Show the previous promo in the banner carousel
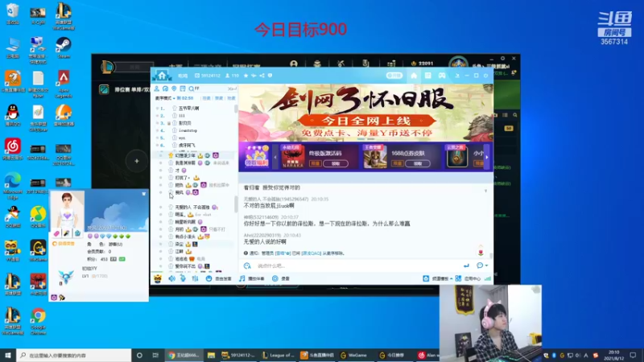Image resolution: width=644 pixels, height=362 pixels. pyautogui.click(x=275, y=157)
